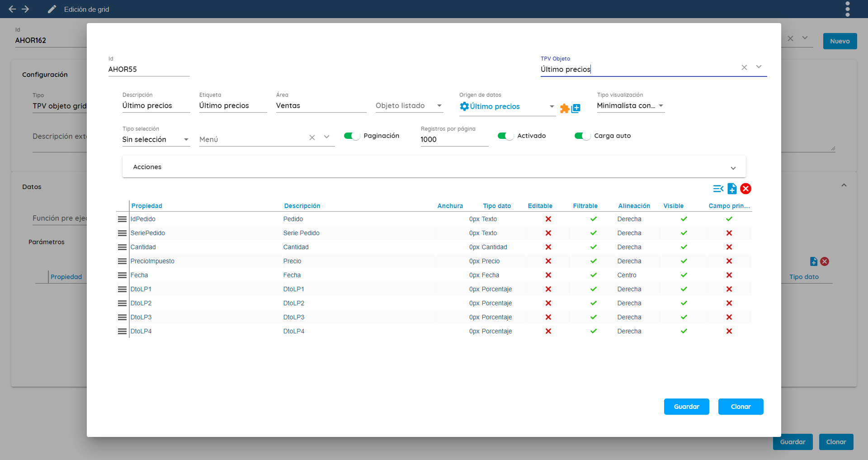The width and height of the screenshot is (868, 460).
Task: Sort by the Propiedad column header
Action: tap(147, 206)
